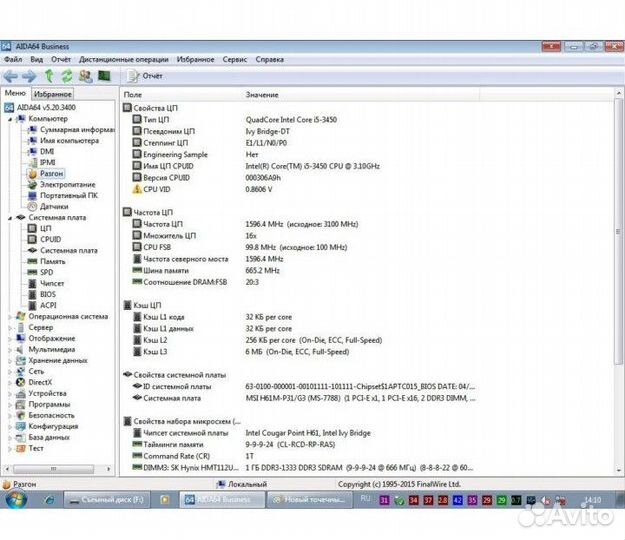Collapse the Компьютер tree node
Viewport: 625px width, 540px height.
click(9, 119)
